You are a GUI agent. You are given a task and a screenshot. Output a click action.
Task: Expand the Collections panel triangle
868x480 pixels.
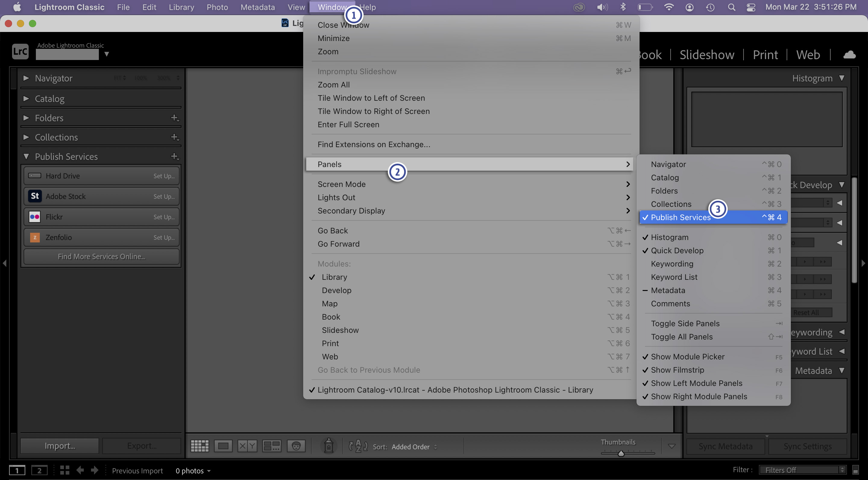26,137
